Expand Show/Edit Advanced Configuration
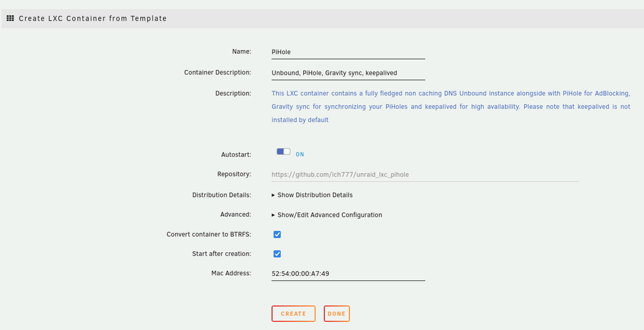This screenshot has width=644, height=330. 327,215
